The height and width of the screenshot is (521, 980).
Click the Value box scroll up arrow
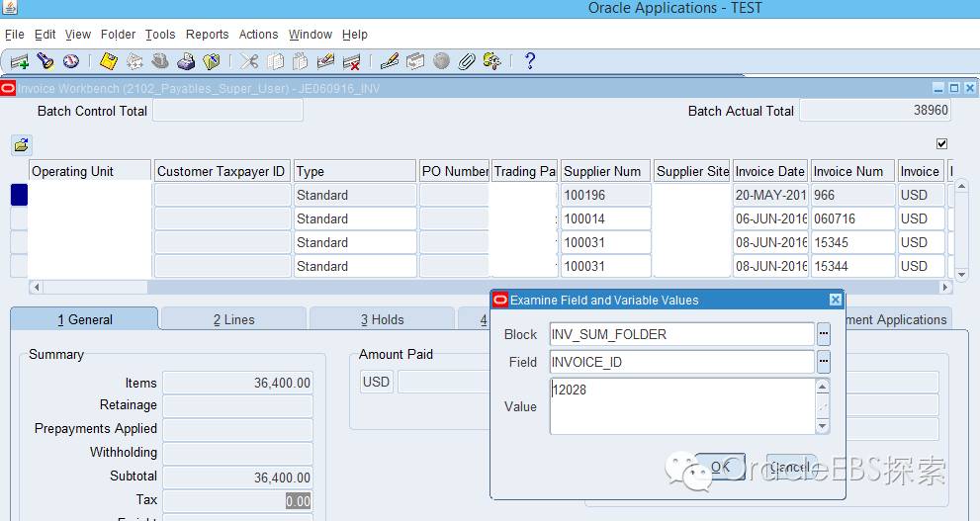pyautogui.click(x=823, y=387)
